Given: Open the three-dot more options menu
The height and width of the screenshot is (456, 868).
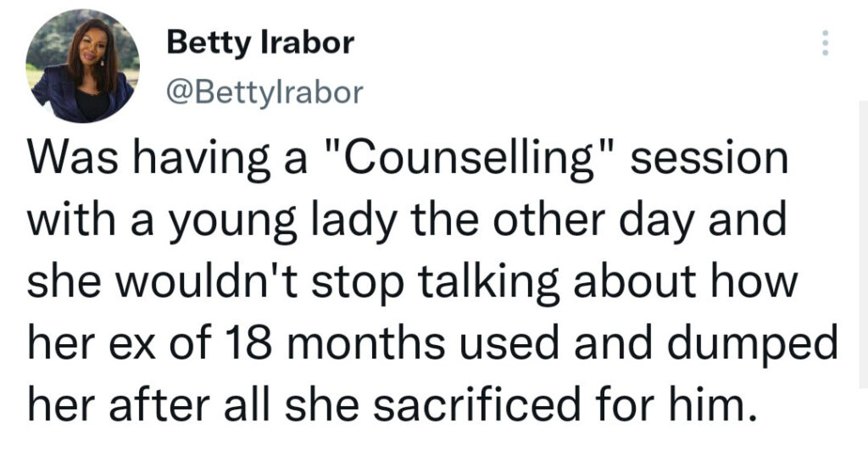Looking at the screenshot, I should coord(825,42).
